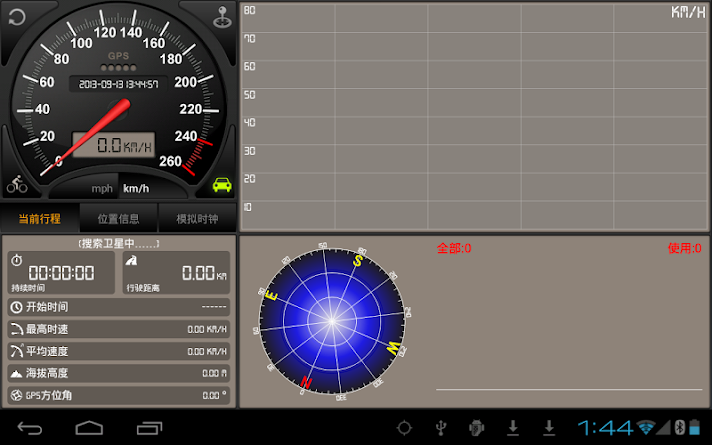
Task: Tap the 海拔高度 altitude row
Action: pos(119,373)
